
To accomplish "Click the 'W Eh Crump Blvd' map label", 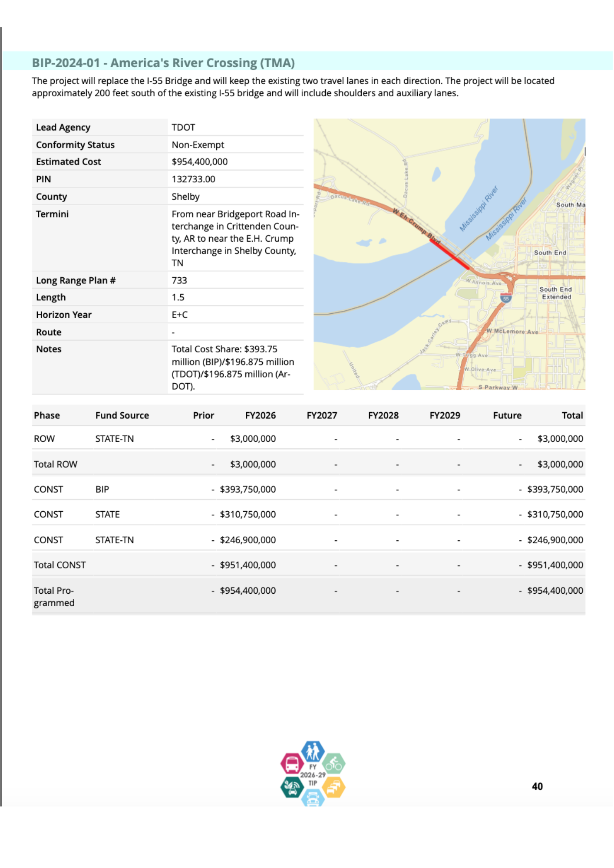I will tap(416, 226).
